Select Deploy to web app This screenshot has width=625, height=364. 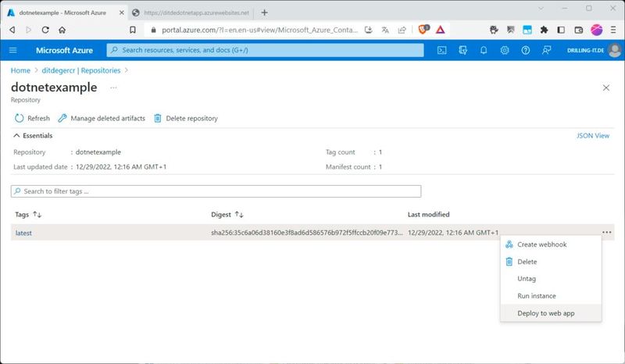(551, 313)
